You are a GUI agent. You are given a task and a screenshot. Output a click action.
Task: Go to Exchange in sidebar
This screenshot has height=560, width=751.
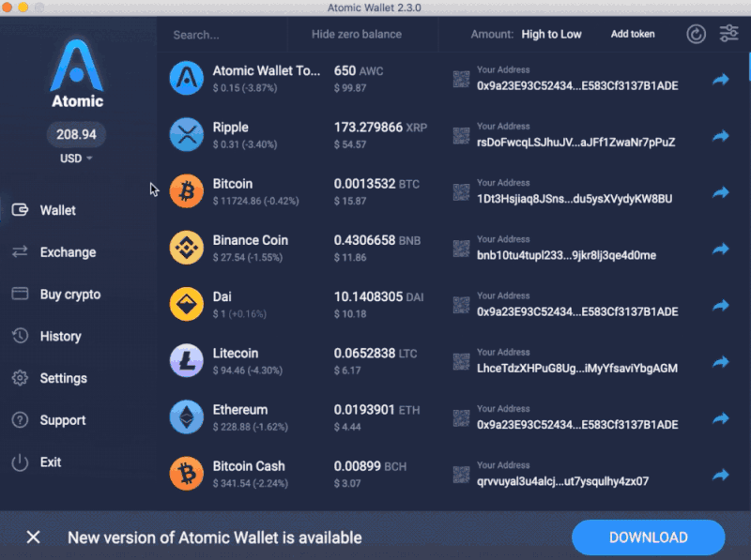click(x=54, y=252)
